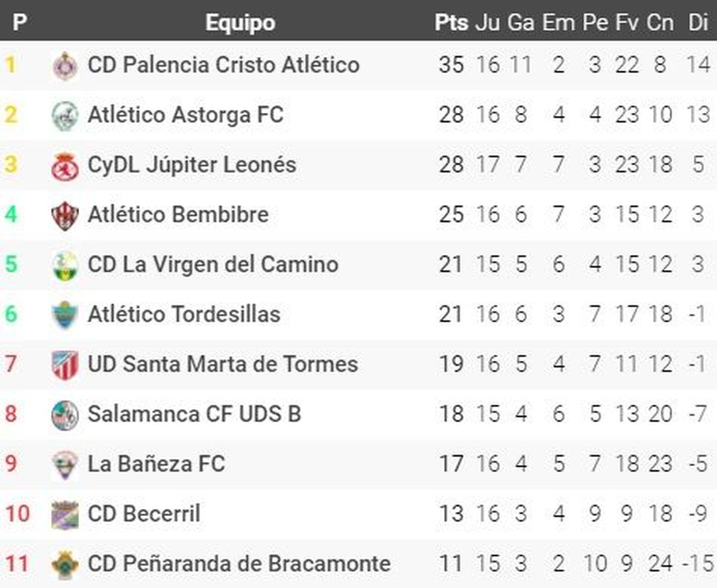The height and width of the screenshot is (588, 717).
Task: Open the Salamanca CF UDS B crest
Action: (65, 415)
